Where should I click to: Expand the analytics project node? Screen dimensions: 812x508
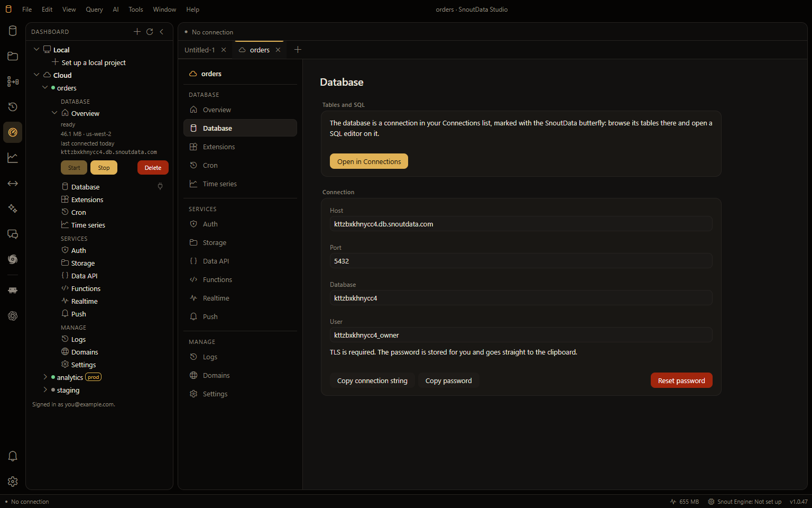pyautogui.click(x=45, y=377)
